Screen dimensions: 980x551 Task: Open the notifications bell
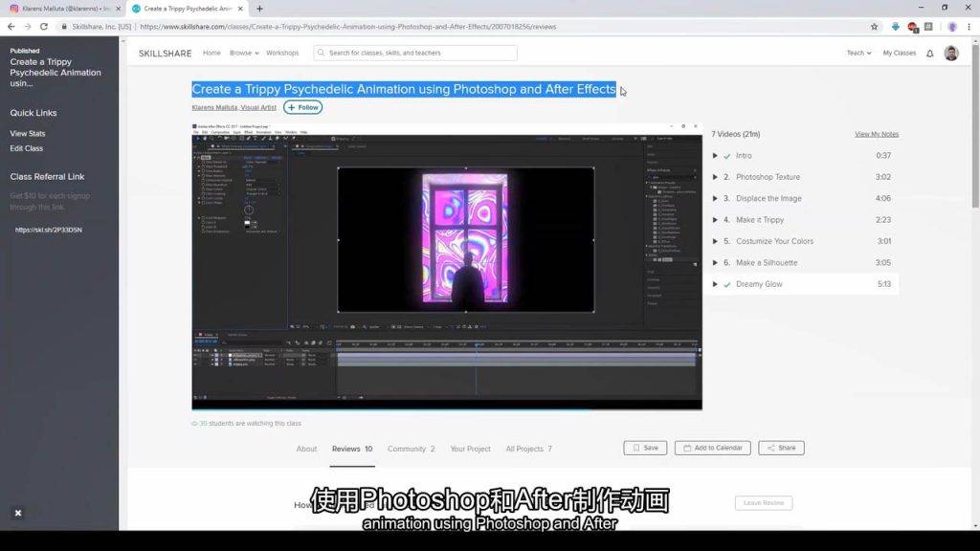coord(930,54)
